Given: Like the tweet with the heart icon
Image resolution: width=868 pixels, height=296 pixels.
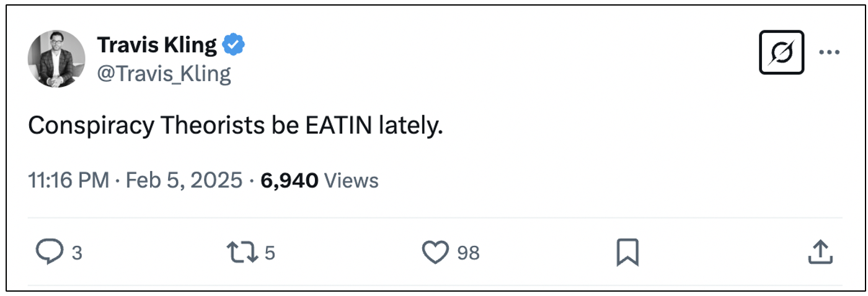Looking at the screenshot, I should click(x=435, y=253).
